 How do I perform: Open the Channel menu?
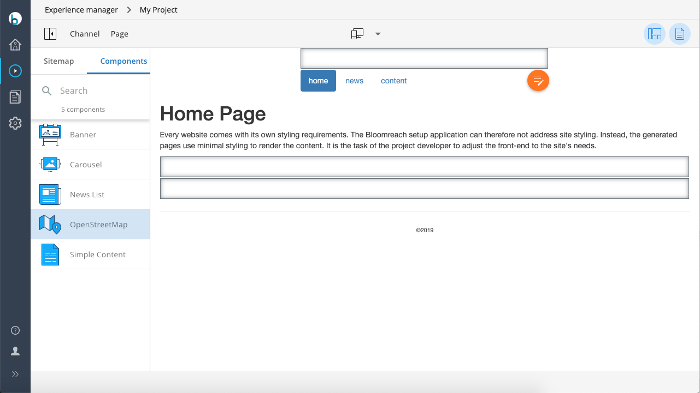click(84, 34)
